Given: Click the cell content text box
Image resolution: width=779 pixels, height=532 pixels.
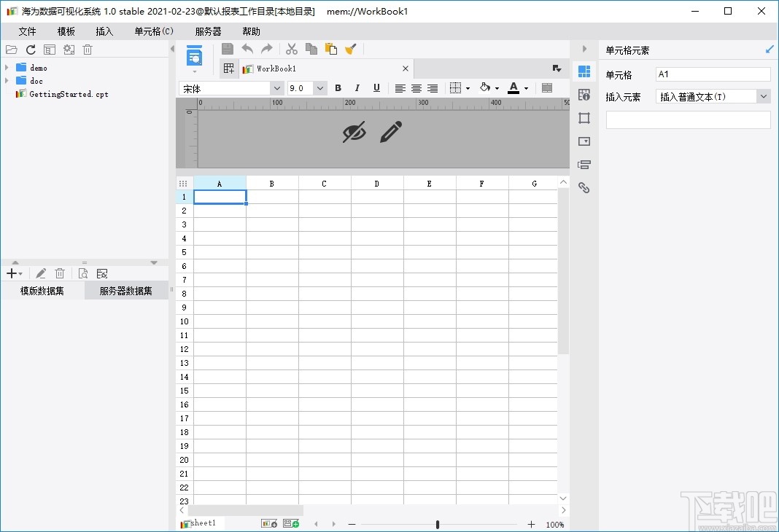Looking at the screenshot, I should (x=688, y=120).
